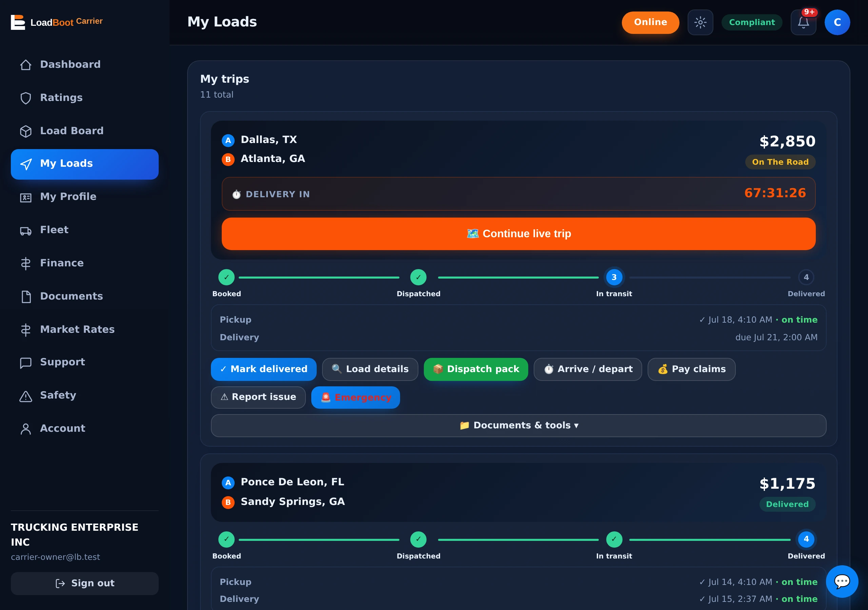Continue live trip for Dallas load

(x=518, y=233)
